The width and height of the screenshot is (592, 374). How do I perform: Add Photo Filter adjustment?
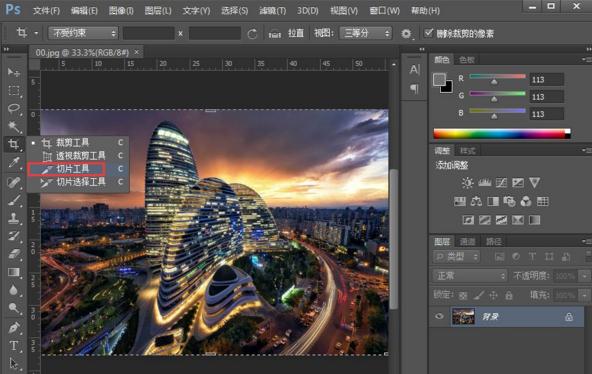509,202
